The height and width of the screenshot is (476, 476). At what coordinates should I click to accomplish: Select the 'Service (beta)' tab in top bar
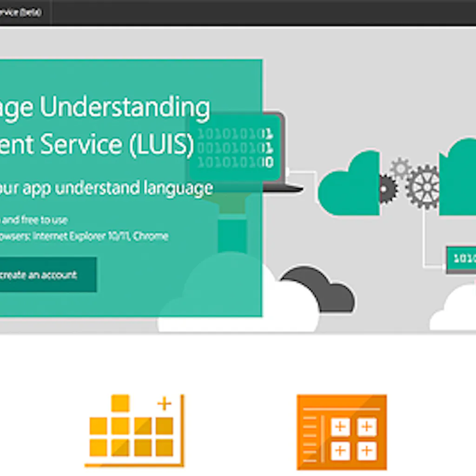(21, 12)
